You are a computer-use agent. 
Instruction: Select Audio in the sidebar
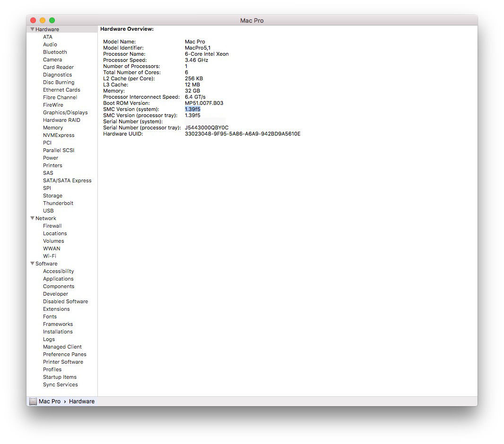pos(50,44)
